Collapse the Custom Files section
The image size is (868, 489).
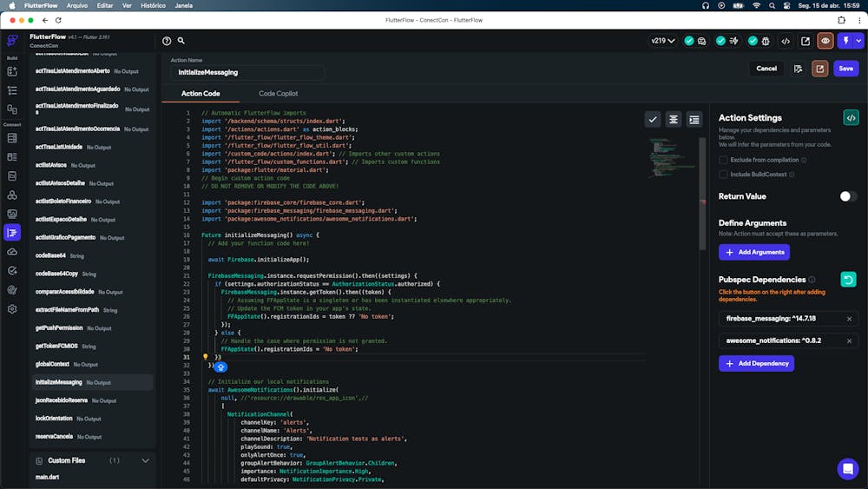pos(145,460)
